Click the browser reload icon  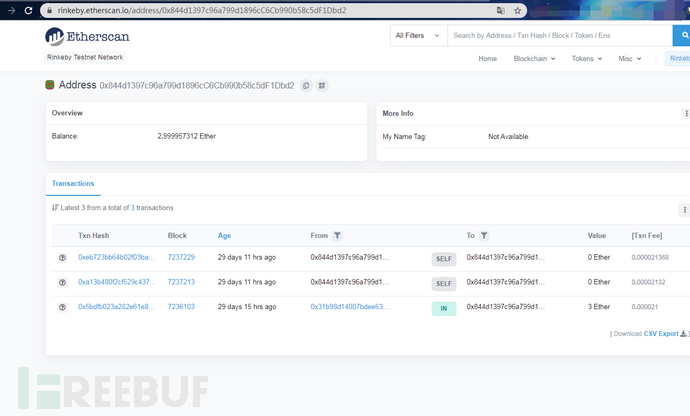(x=28, y=10)
